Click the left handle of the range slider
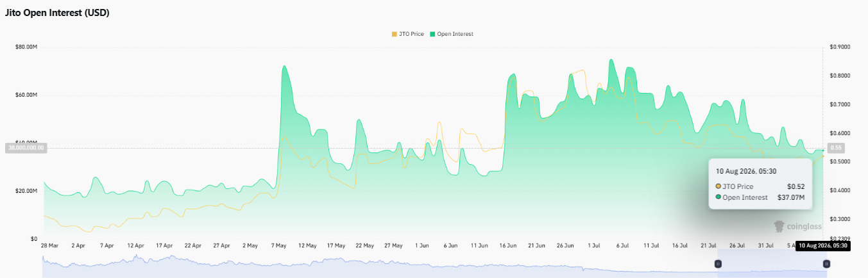The width and height of the screenshot is (868, 278). click(718, 263)
